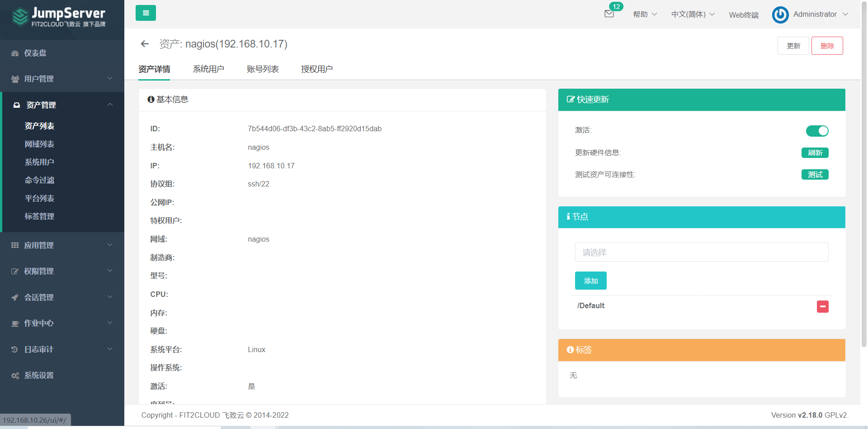The width and height of the screenshot is (868, 429).
Task: Open 命令过滤 in the sidebar
Action: tap(39, 180)
